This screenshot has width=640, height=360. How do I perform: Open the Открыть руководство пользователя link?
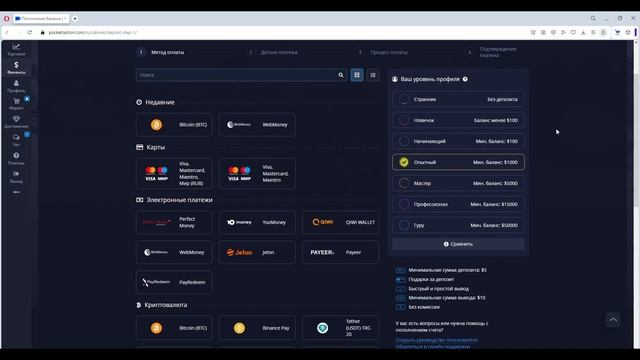point(436,340)
